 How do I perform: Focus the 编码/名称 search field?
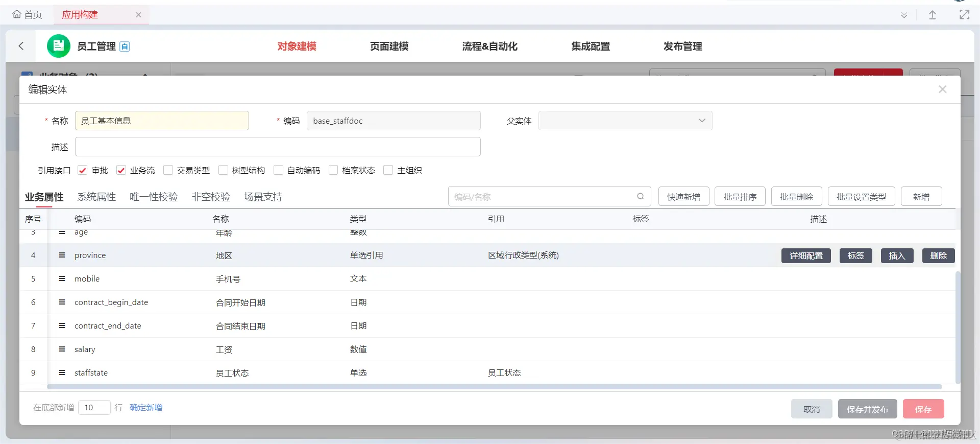tap(549, 197)
